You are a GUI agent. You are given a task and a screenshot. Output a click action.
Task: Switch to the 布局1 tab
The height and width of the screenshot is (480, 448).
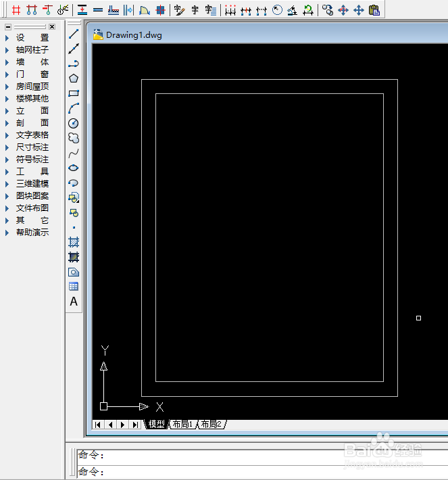[x=182, y=425]
